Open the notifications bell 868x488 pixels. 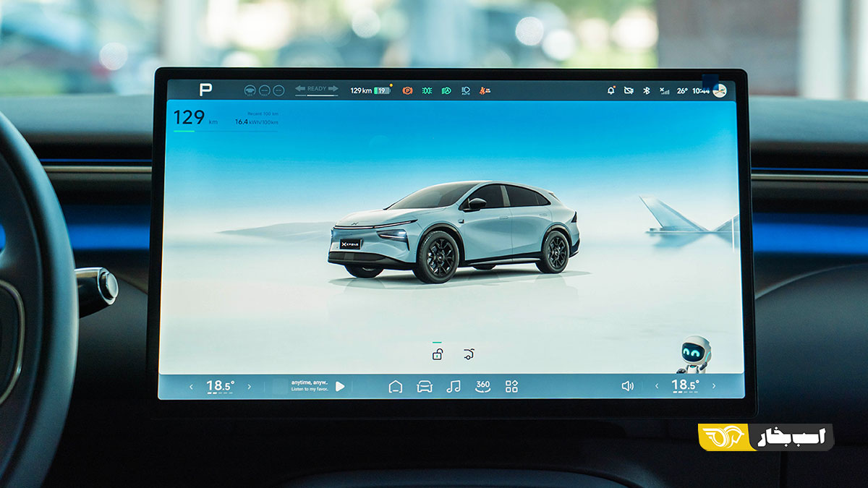point(611,90)
